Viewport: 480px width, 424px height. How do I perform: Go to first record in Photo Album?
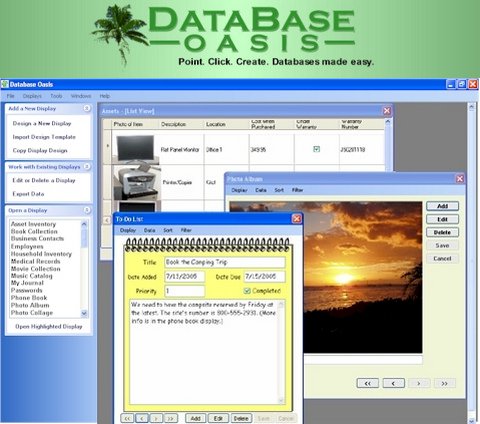pyautogui.click(x=368, y=383)
